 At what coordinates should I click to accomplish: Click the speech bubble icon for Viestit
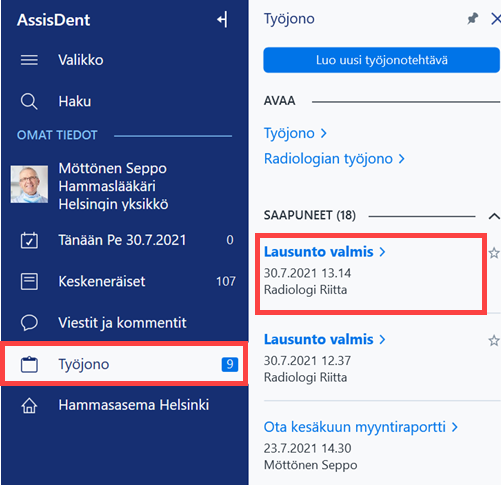click(x=29, y=323)
